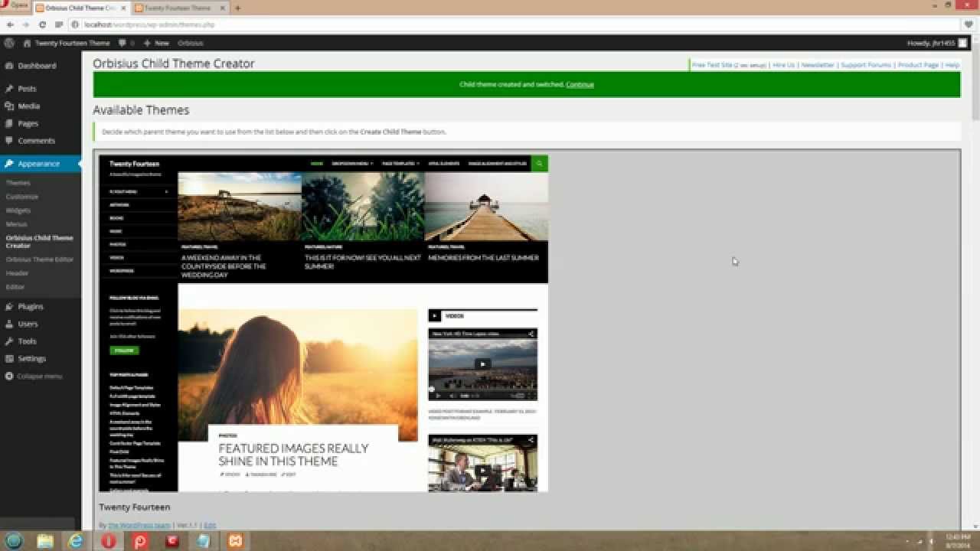Click the Comments sidebar speech icon

click(x=9, y=141)
